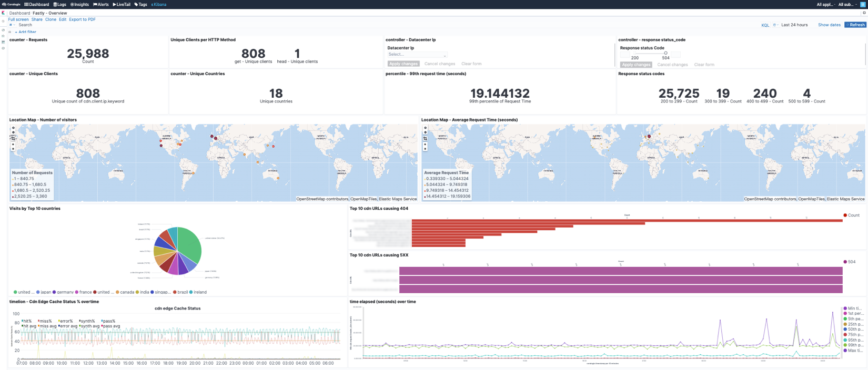Toggle the germany legend entry

(x=63, y=292)
